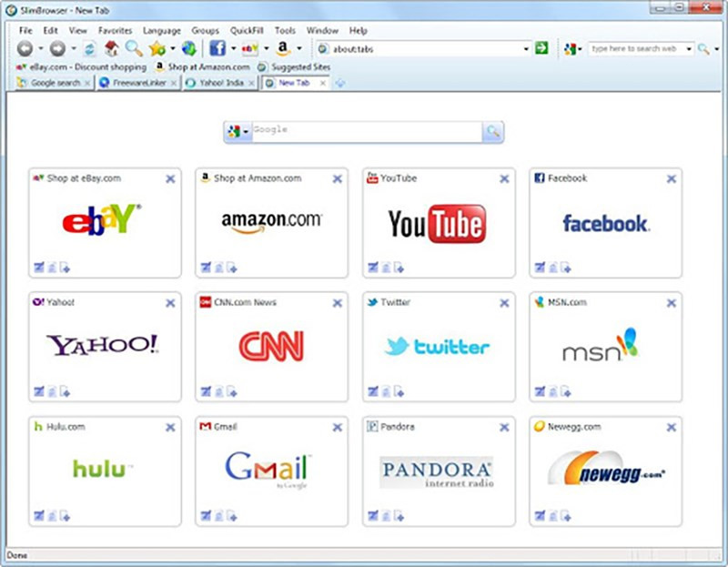Open the eBay.com - Discount shopping bookmark
Image resolution: width=728 pixels, height=567 pixels.
(x=81, y=67)
